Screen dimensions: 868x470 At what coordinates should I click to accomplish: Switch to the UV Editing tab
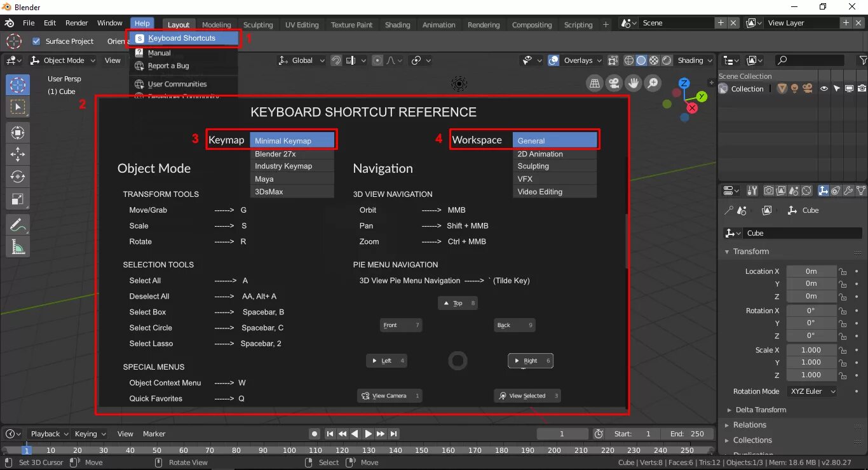pos(302,25)
